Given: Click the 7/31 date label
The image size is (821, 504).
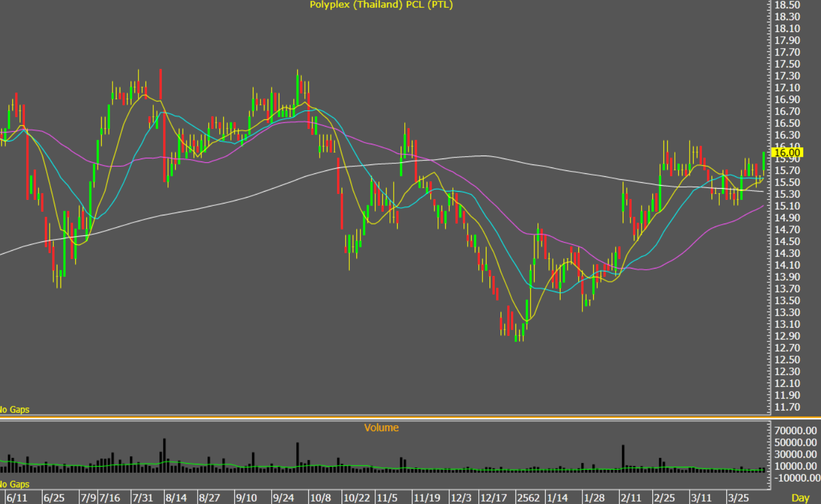Looking at the screenshot, I should 144,497.
